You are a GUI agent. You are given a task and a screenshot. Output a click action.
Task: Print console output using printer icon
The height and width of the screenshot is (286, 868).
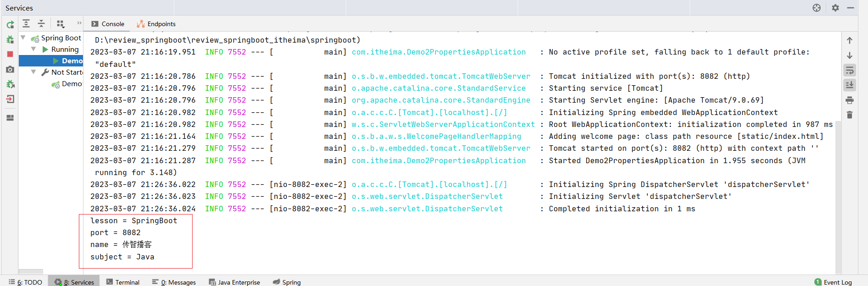pos(850,100)
